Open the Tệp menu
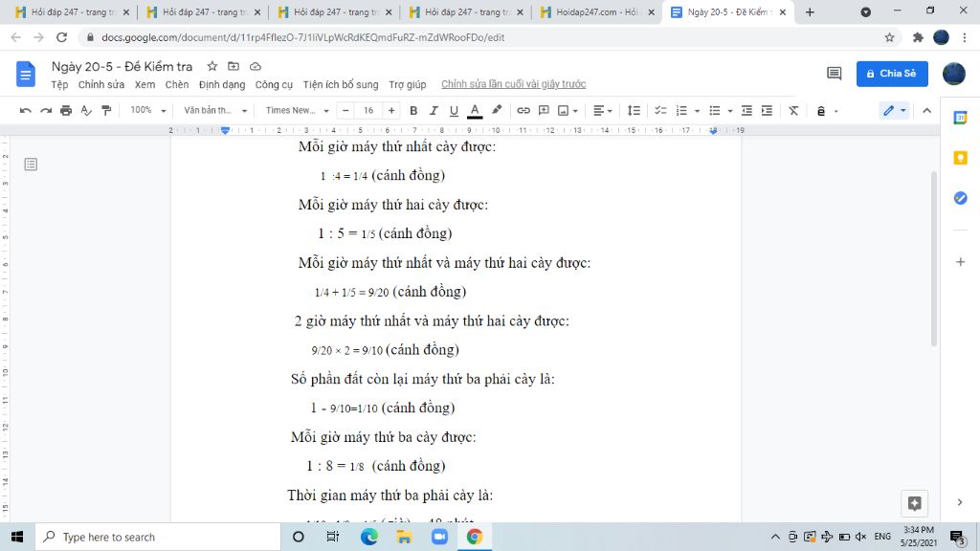The image size is (980, 551). tap(59, 84)
